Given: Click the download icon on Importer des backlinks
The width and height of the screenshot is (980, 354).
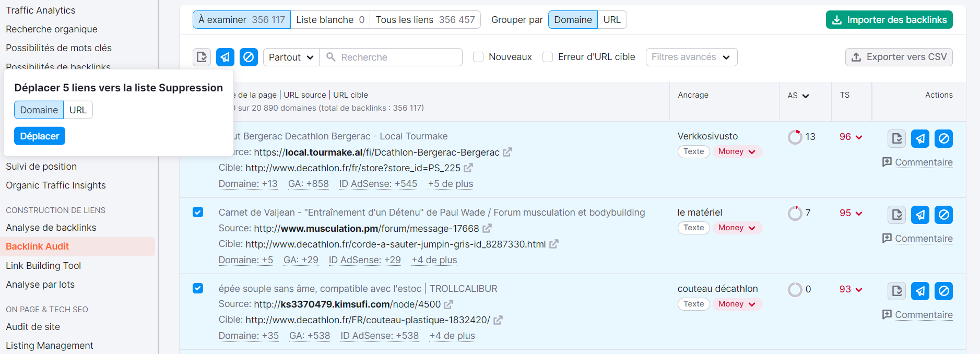Looking at the screenshot, I should [x=837, y=20].
